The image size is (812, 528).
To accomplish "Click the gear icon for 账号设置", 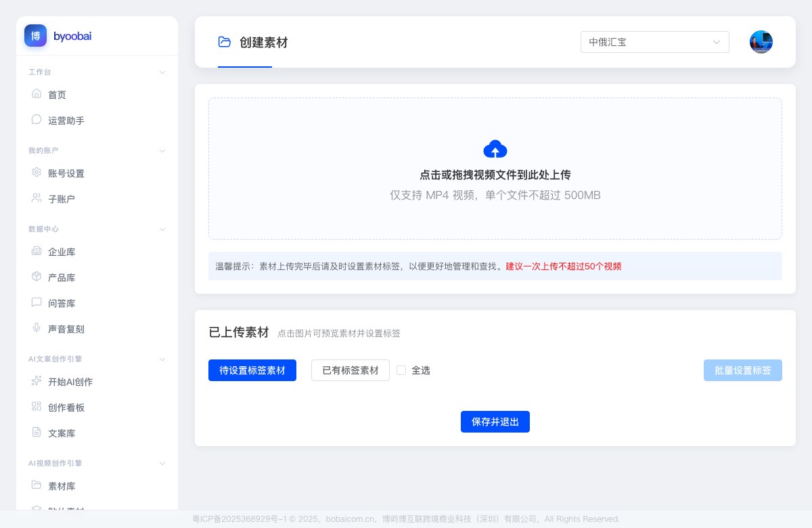I will coord(37,172).
